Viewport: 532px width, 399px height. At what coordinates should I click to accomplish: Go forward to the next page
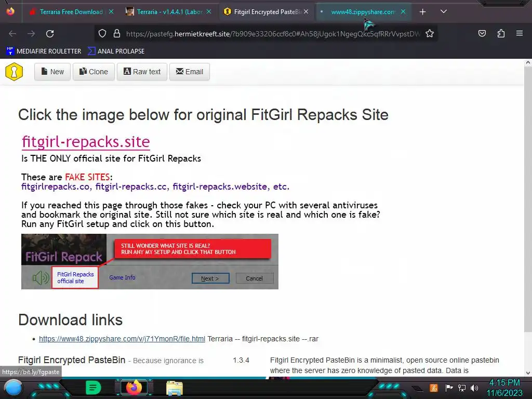point(31,34)
